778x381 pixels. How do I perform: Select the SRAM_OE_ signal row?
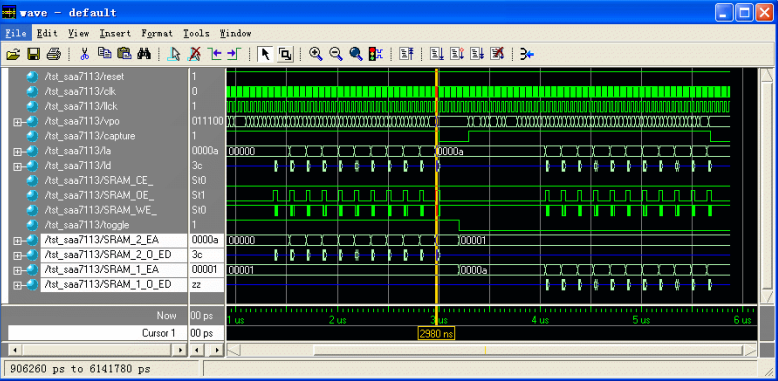tap(100, 195)
